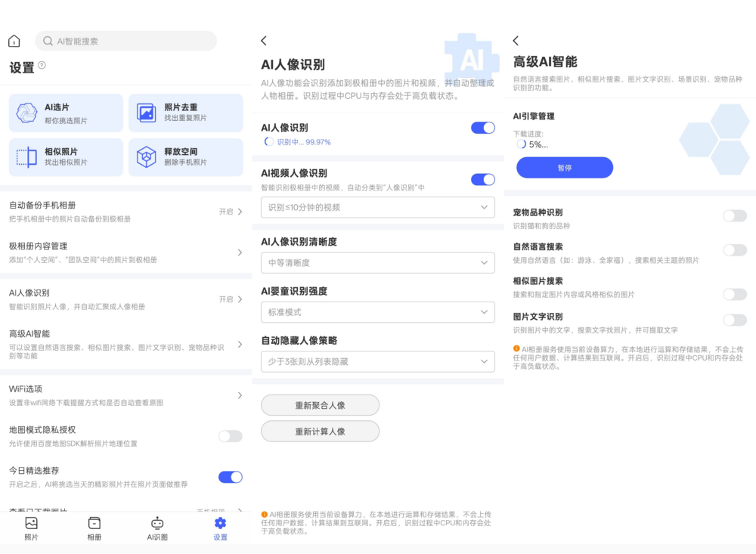Open the 识别≤10分钟的视频 dropdown
The width and height of the screenshot is (756, 554).
point(377,207)
